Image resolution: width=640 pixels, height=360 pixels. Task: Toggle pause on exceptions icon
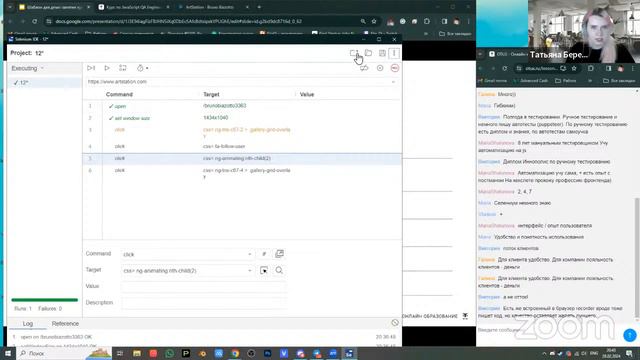pos(380,68)
